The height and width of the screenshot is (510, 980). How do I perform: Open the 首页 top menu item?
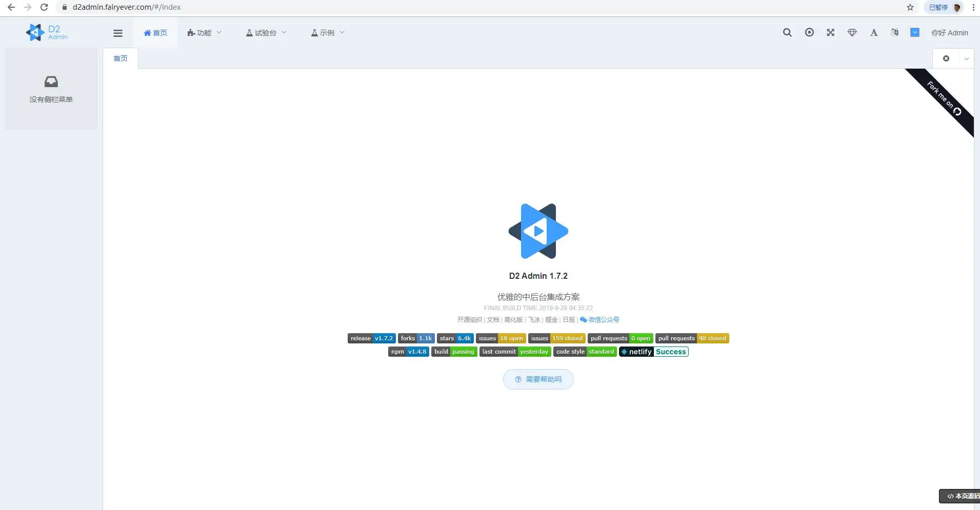155,33
